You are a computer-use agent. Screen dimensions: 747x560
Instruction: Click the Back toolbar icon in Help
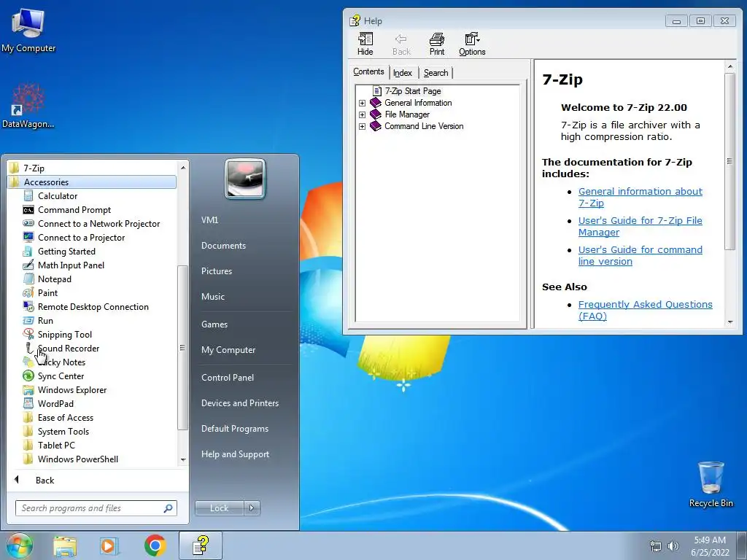tap(401, 44)
